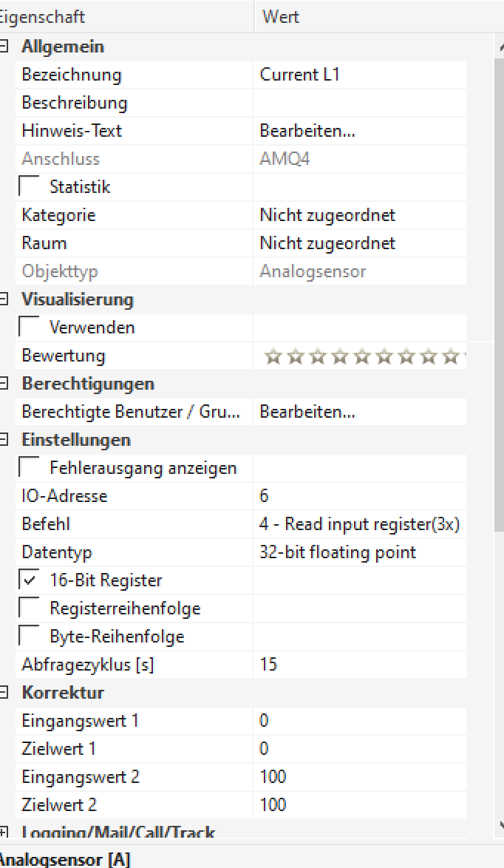Click the seventh Bewertung rating star
The image size is (504, 868).
tap(406, 357)
